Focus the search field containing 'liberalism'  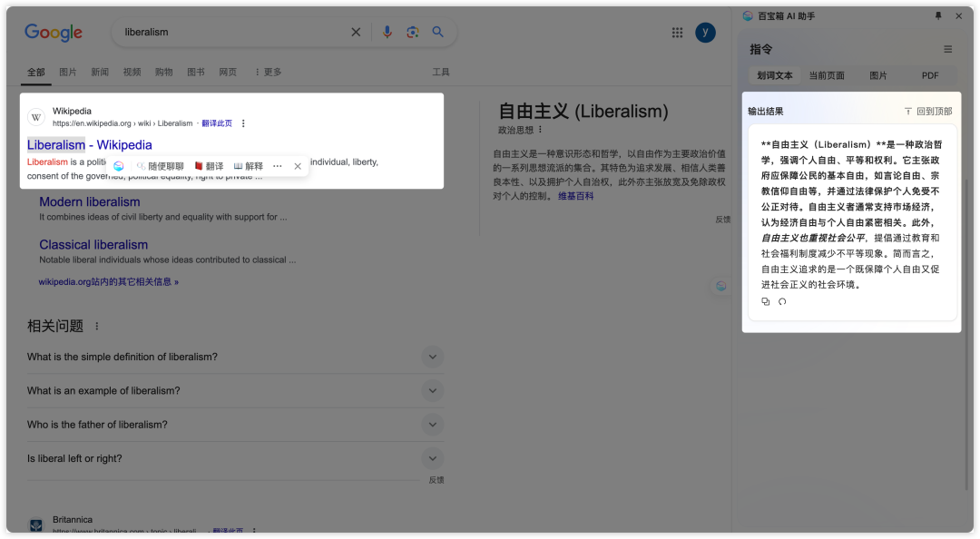tap(232, 32)
